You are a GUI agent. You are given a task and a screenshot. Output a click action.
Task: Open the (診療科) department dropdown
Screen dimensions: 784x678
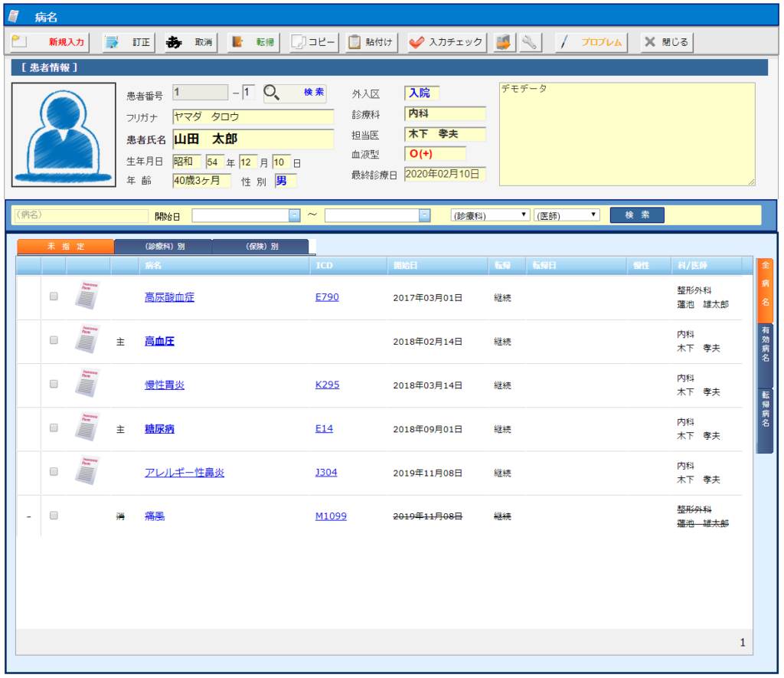490,215
